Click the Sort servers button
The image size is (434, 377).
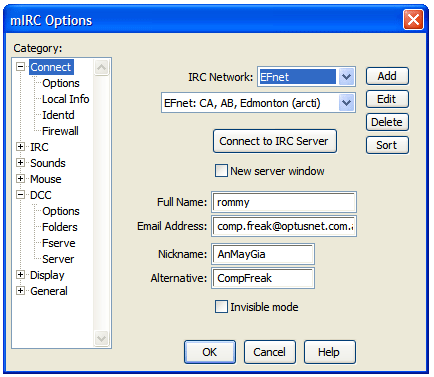click(387, 145)
